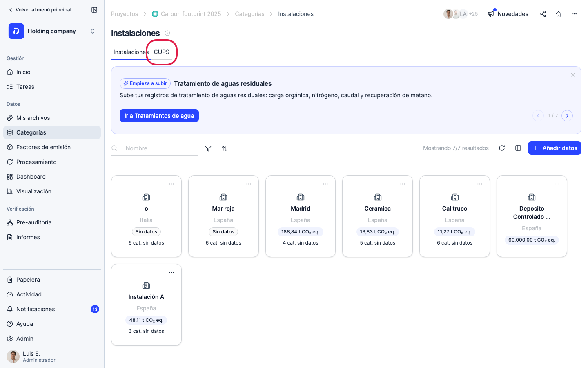Viewport: 588px width, 368px height.
Task: Go to previous banner tip
Action: [x=538, y=116]
